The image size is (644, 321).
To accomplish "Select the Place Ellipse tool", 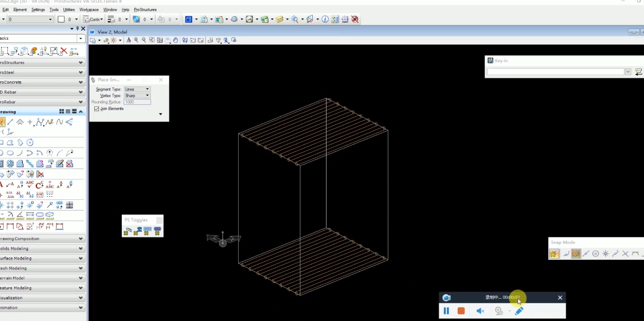I will (x=10, y=153).
